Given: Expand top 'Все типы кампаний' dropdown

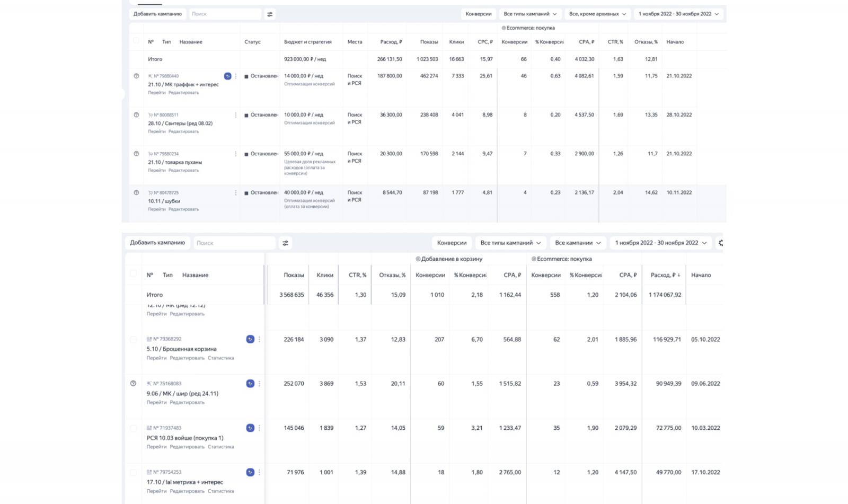Looking at the screenshot, I should [x=530, y=14].
